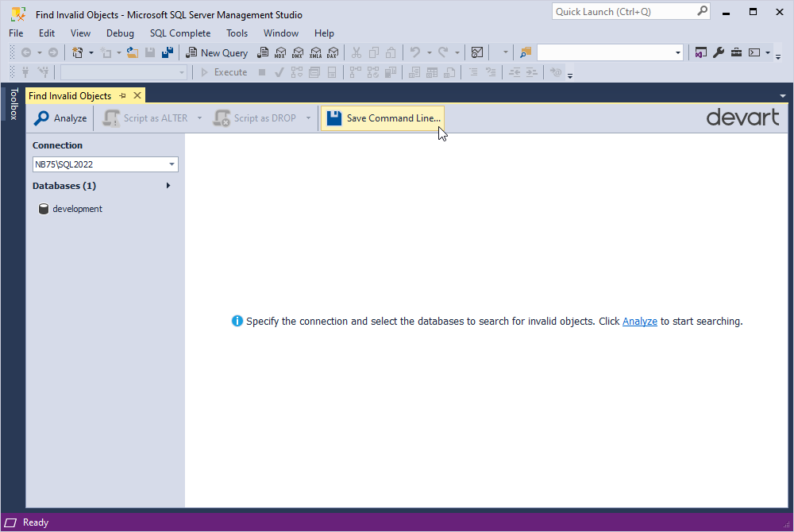Screen dimensions: 794x532
Task: Click the Cancel Executing Query stop icon
Action: coord(262,72)
